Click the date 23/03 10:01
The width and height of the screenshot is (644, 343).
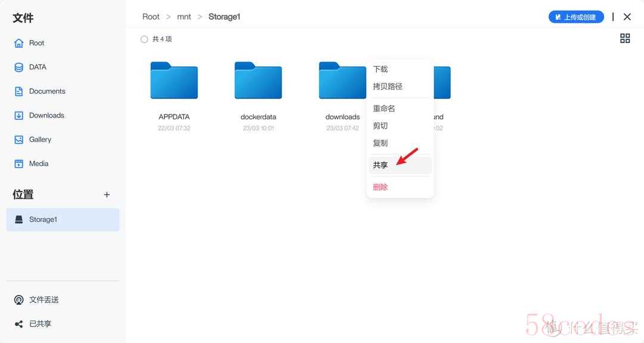[258, 128]
